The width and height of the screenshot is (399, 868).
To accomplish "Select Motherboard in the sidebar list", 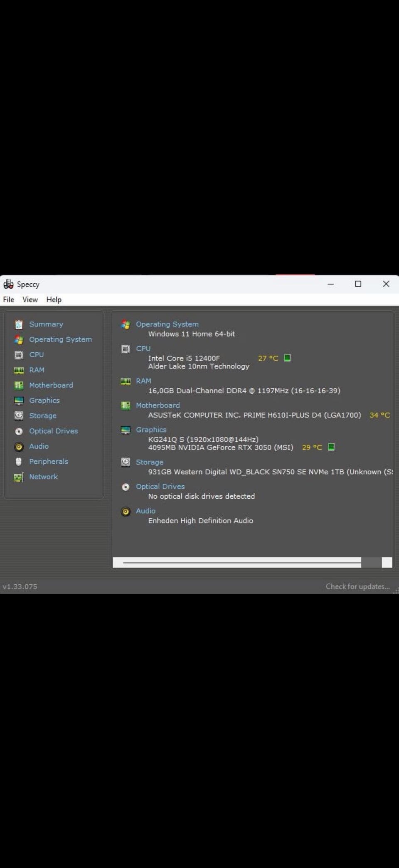I will click(x=51, y=385).
